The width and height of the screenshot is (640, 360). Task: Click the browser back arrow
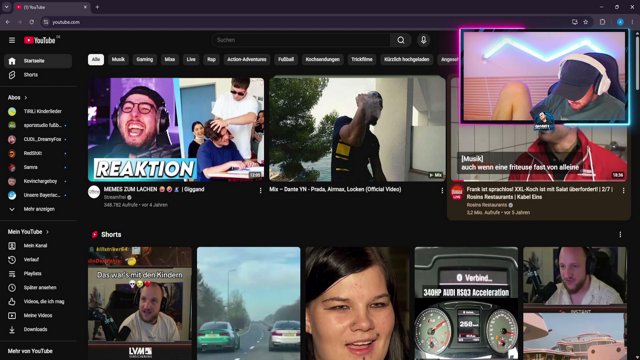pos(8,22)
